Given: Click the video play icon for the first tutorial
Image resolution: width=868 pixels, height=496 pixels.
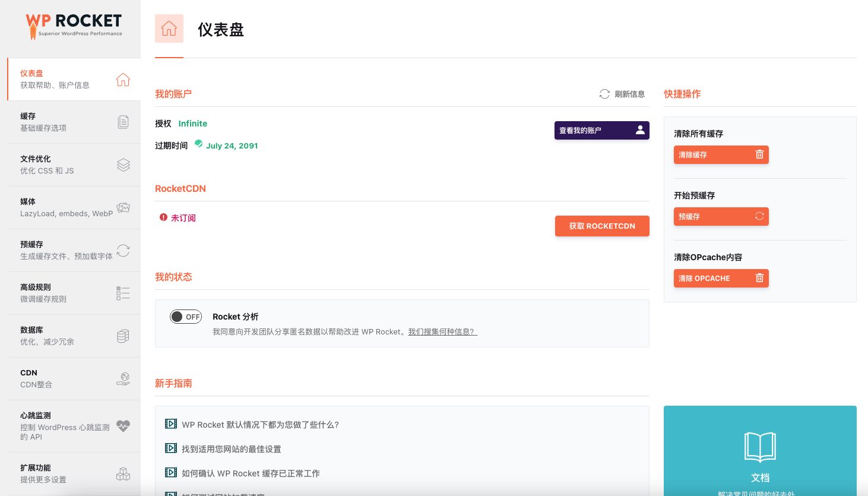Looking at the screenshot, I should [171, 424].
